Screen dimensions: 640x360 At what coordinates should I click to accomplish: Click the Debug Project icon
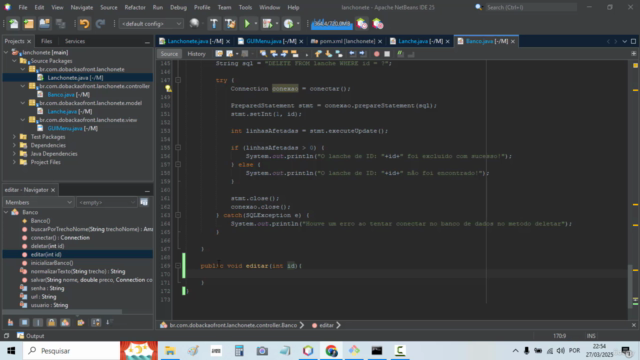[x=267, y=24]
